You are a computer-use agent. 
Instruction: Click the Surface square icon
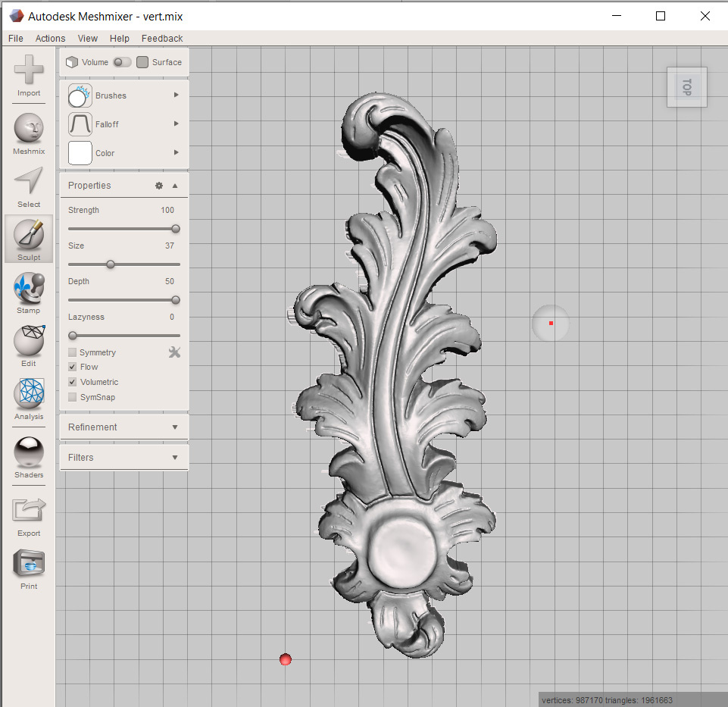pos(142,62)
